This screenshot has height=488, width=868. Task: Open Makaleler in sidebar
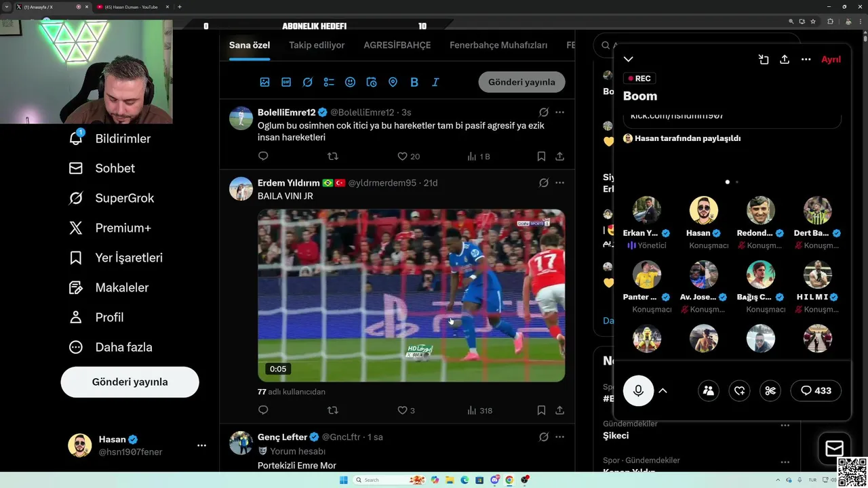click(108, 287)
